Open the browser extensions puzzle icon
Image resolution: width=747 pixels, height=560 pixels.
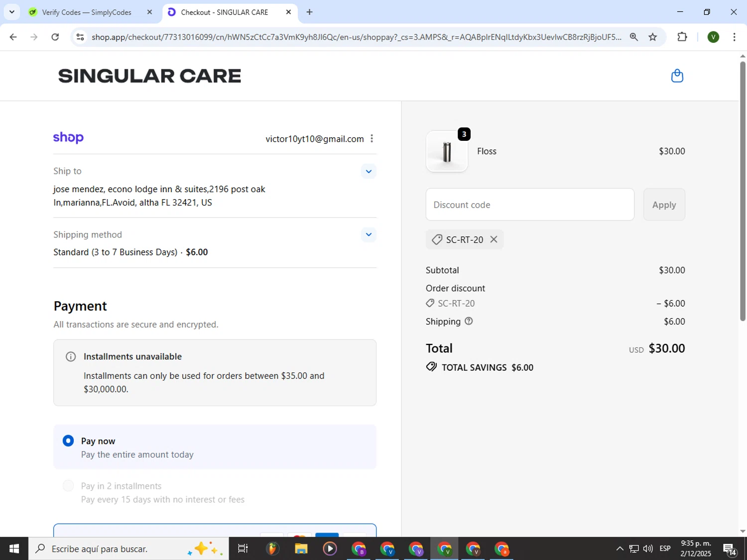pyautogui.click(x=682, y=37)
